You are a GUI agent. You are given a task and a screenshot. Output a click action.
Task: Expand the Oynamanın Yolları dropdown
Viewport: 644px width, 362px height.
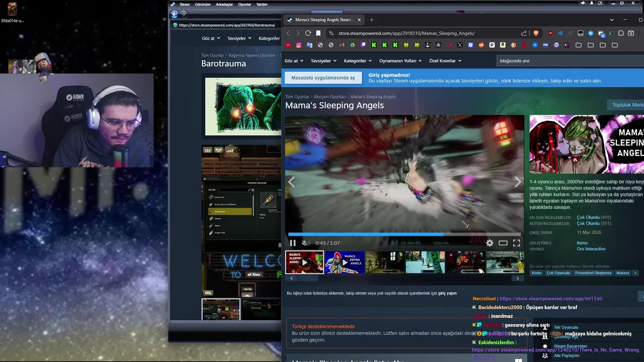tap(400, 61)
